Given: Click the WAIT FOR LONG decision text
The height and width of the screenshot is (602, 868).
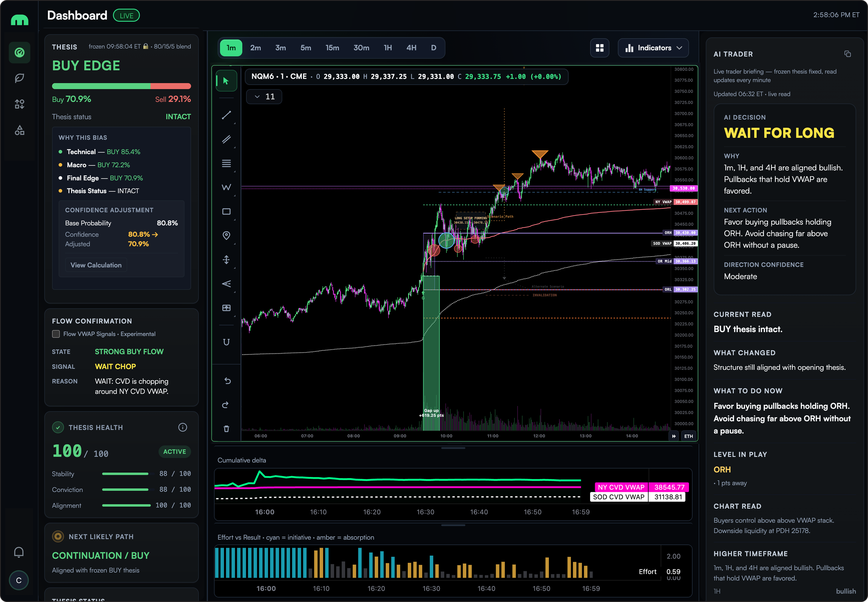Looking at the screenshot, I should [x=779, y=133].
